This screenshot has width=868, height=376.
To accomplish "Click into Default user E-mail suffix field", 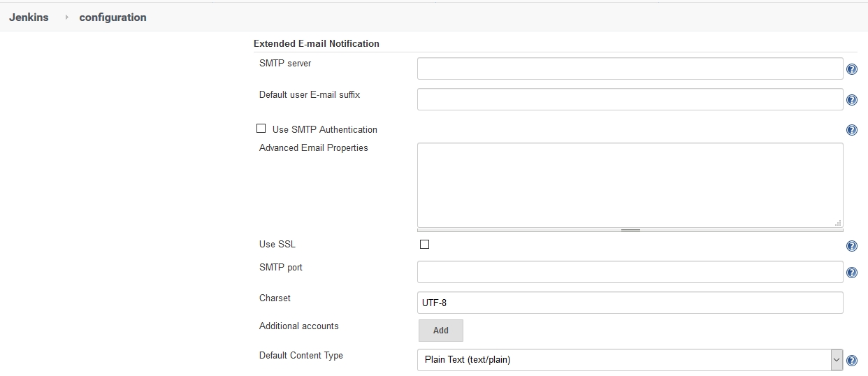I will pyautogui.click(x=630, y=99).
